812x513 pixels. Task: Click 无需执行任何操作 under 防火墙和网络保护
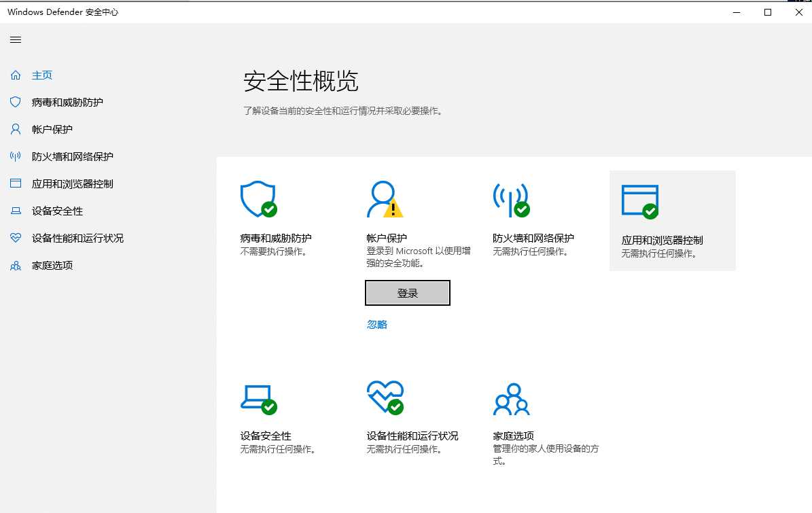[531, 251]
